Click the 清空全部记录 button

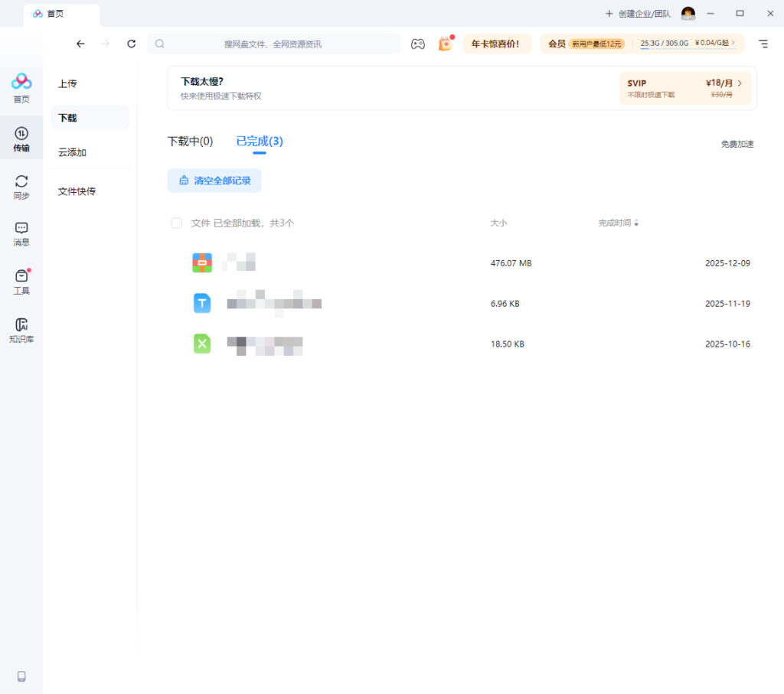[x=214, y=181]
